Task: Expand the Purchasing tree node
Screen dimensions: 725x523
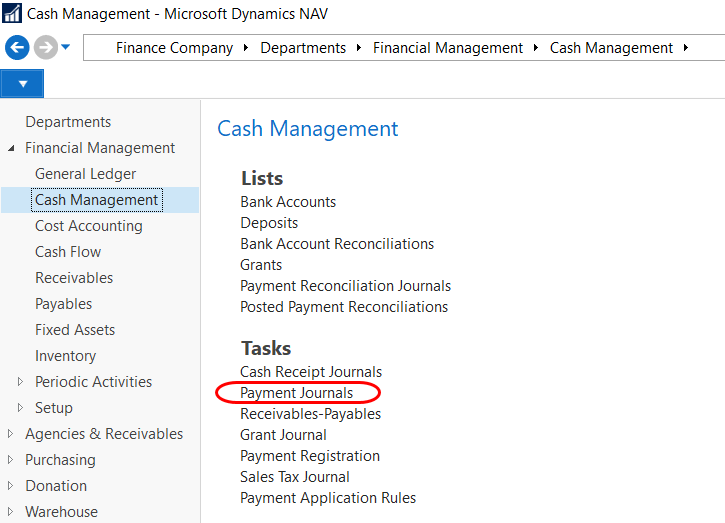Action: pyautogui.click(x=12, y=460)
